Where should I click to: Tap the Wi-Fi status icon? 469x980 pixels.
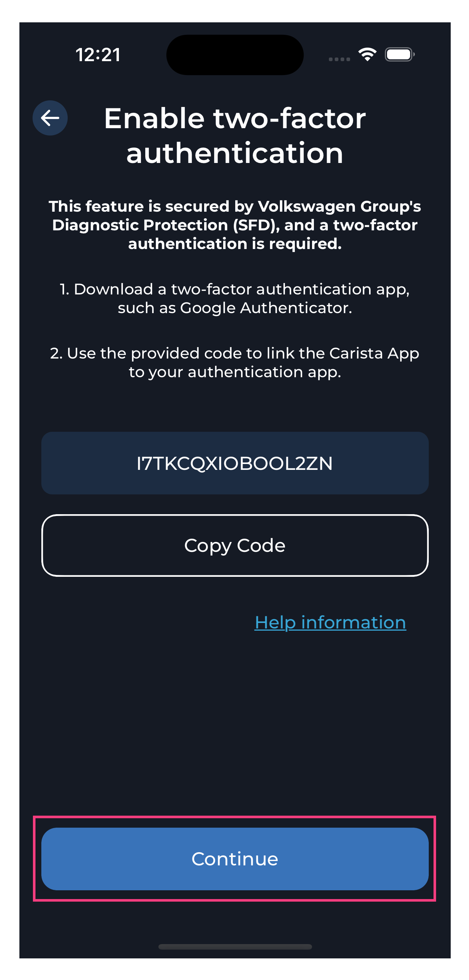[367, 55]
